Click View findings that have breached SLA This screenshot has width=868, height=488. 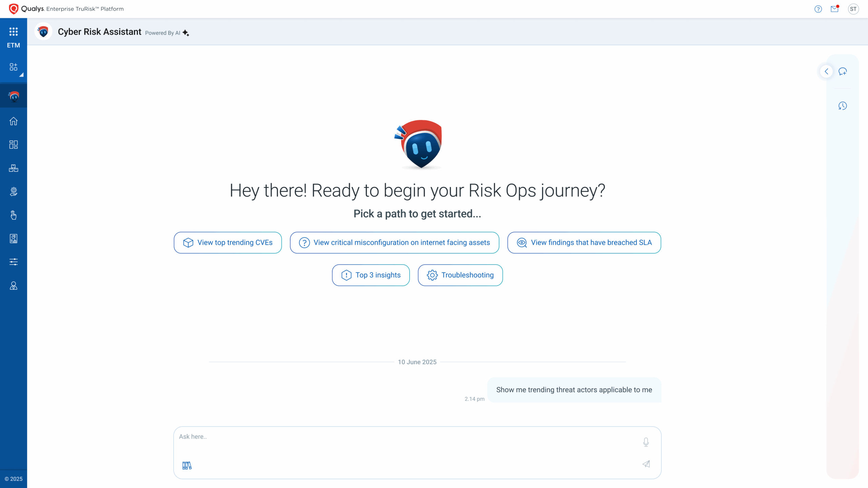[x=584, y=243]
